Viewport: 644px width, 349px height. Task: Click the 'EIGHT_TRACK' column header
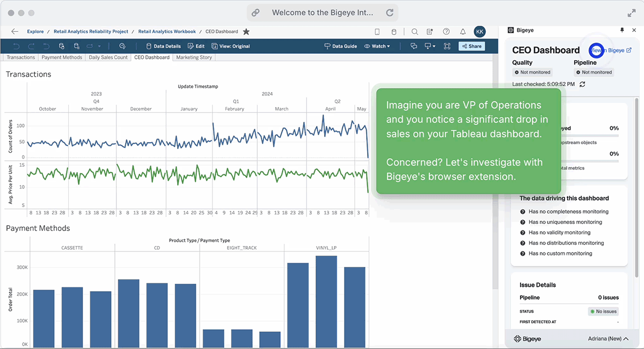click(241, 248)
